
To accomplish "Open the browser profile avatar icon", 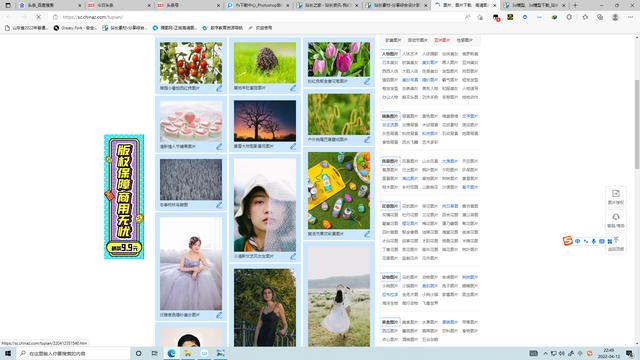I will pyautogui.click(x=615, y=17).
